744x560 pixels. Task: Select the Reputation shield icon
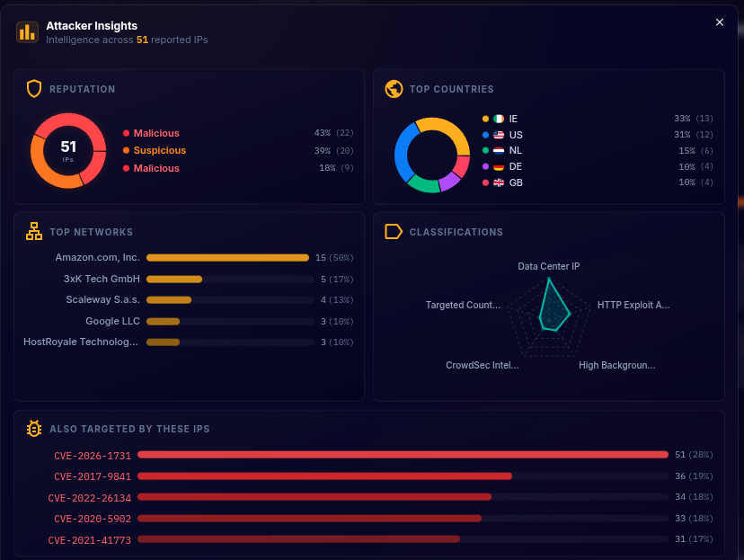(x=34, y=89)
